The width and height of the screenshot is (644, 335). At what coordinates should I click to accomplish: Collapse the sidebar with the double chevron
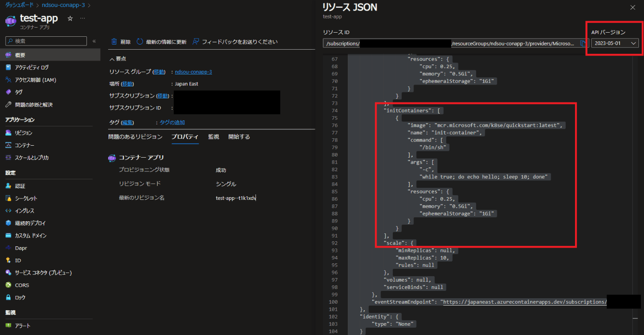pos(94,41)
